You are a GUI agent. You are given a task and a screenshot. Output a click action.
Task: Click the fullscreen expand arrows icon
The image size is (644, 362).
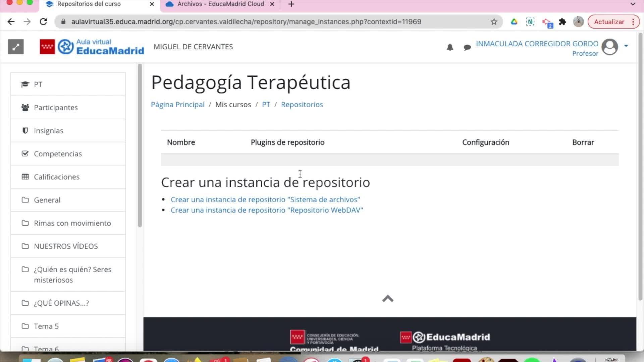pyautogui.click(x=16, y=47)
